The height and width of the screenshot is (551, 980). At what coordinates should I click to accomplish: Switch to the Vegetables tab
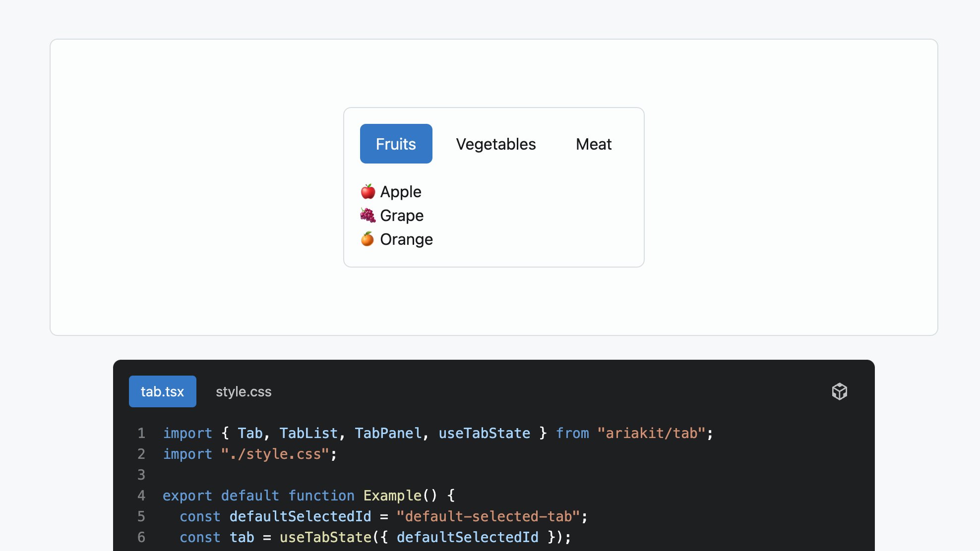click(x=496, y=144)
